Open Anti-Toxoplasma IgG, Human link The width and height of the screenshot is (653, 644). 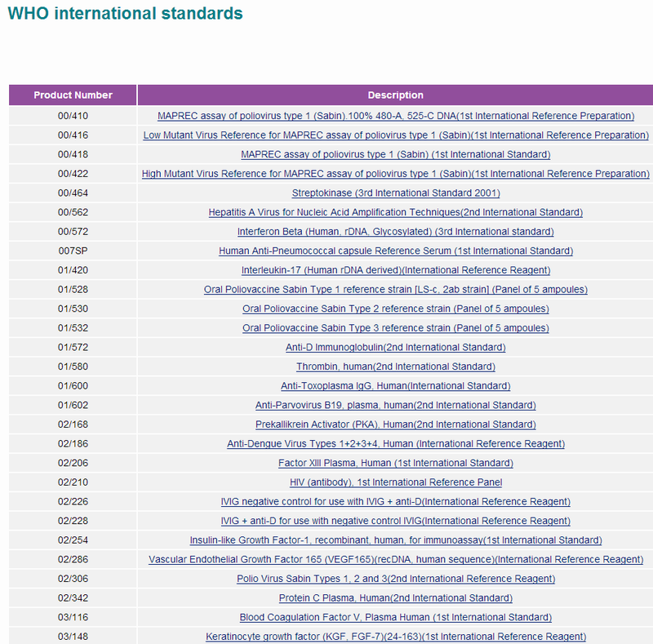coord(396,386)
